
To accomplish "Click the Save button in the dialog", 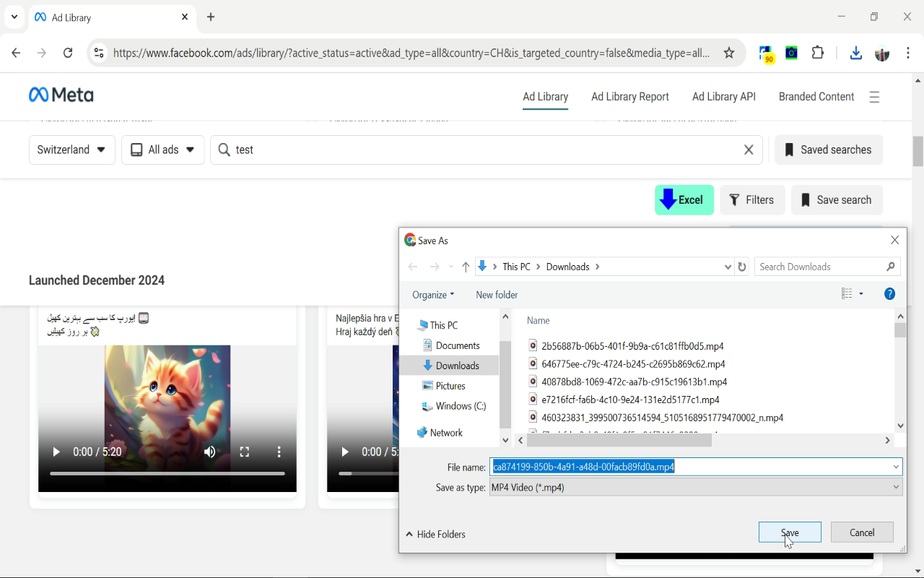I will pos(790,532).
